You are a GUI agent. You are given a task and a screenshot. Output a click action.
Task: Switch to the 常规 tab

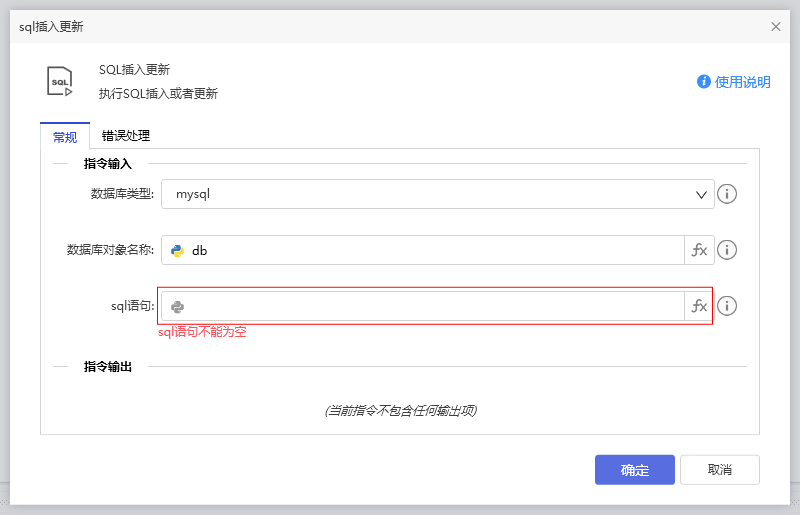[65, 137]
